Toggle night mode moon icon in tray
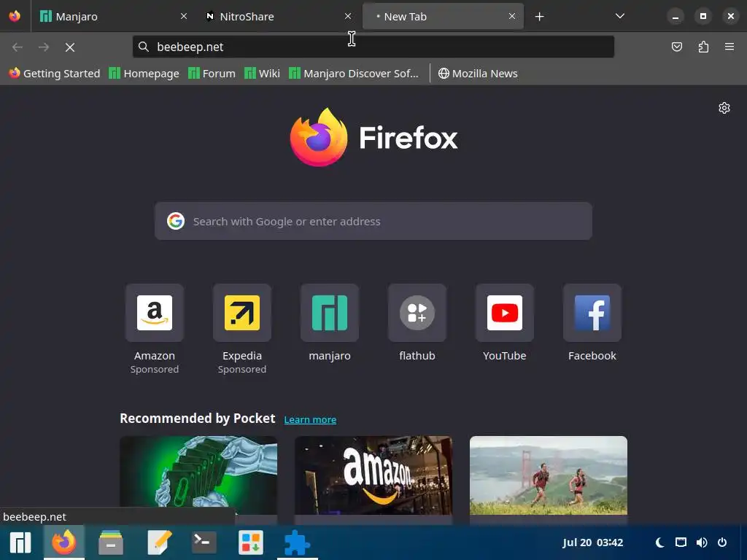Image resolution: width=747 pixels, height=560 pixels. pyautogui.click(x=659, y=542)
